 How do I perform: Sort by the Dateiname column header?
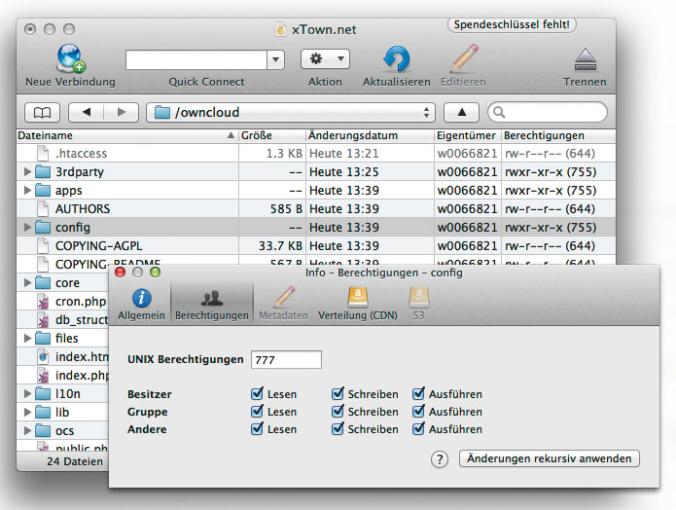pyautogui.click(x=127, y=135)
